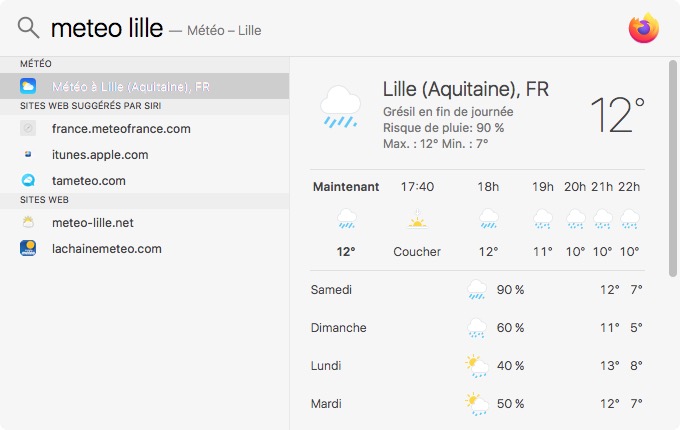Click the large rain cloud icon

point(341,106)
